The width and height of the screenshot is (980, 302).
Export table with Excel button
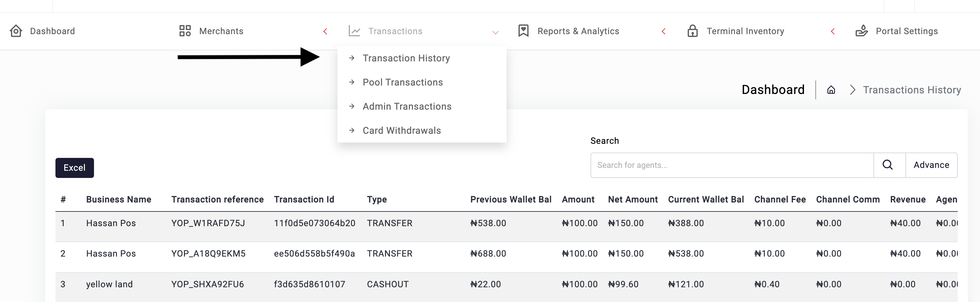point(75,168)
